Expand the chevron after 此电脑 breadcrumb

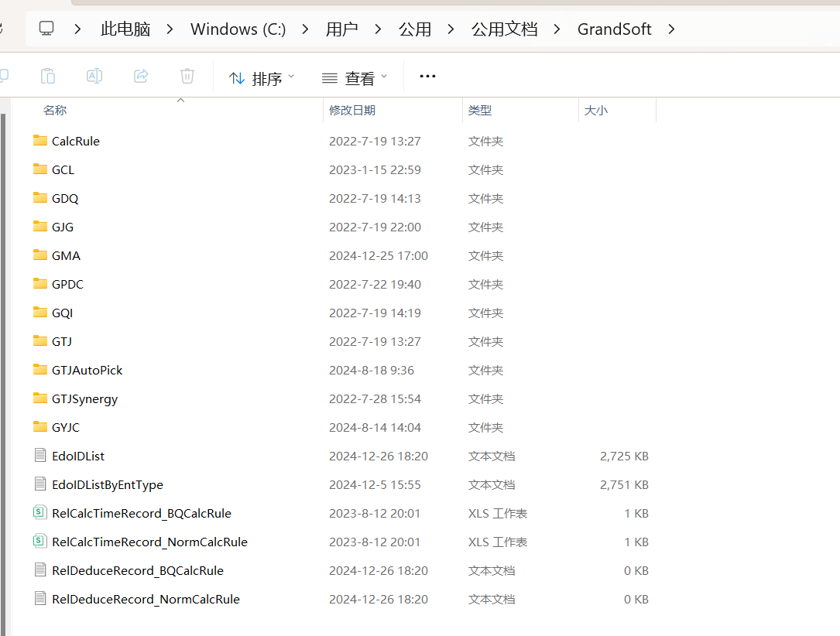pyautogui.click(x=170, y=29)
